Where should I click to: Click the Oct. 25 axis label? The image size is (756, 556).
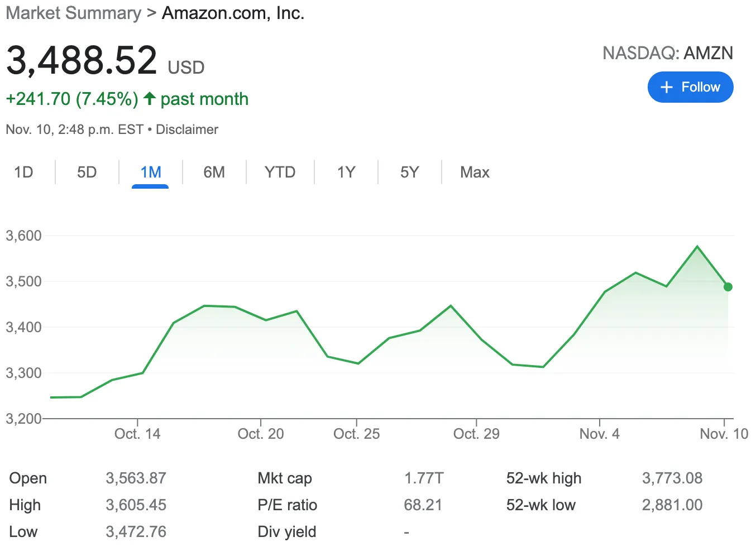pyautogui.click(x=356, y=434)
